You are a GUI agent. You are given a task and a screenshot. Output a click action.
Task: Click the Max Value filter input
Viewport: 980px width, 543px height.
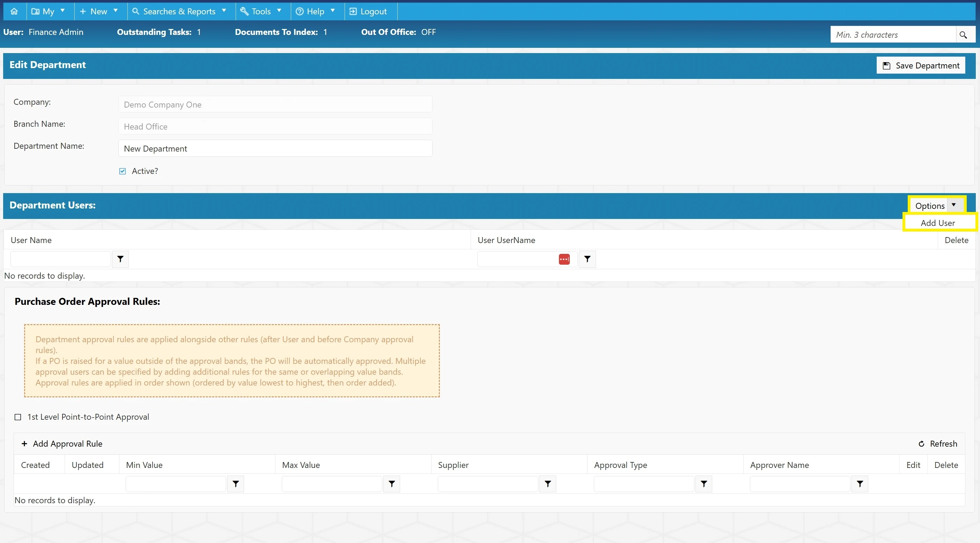coord(332,484)
